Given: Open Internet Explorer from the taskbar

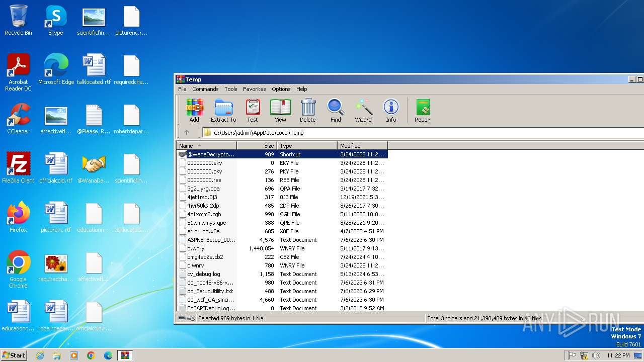Looking at the screenshot, I should pyautogui.click(x=40, y=355).
